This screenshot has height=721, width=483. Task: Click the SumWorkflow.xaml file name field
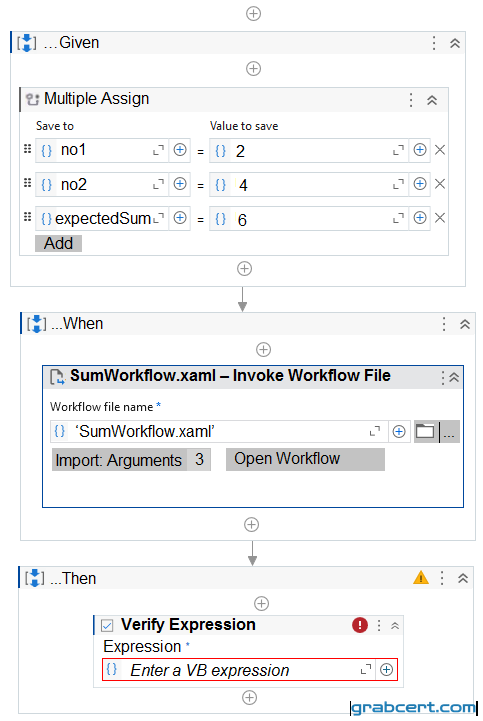[219, 431]
